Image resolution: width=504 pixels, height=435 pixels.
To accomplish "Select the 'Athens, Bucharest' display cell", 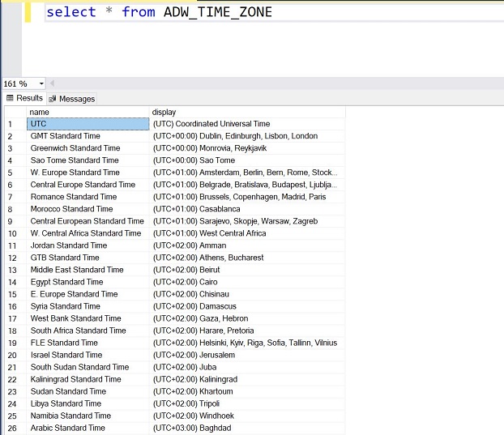I will (247, 258).
